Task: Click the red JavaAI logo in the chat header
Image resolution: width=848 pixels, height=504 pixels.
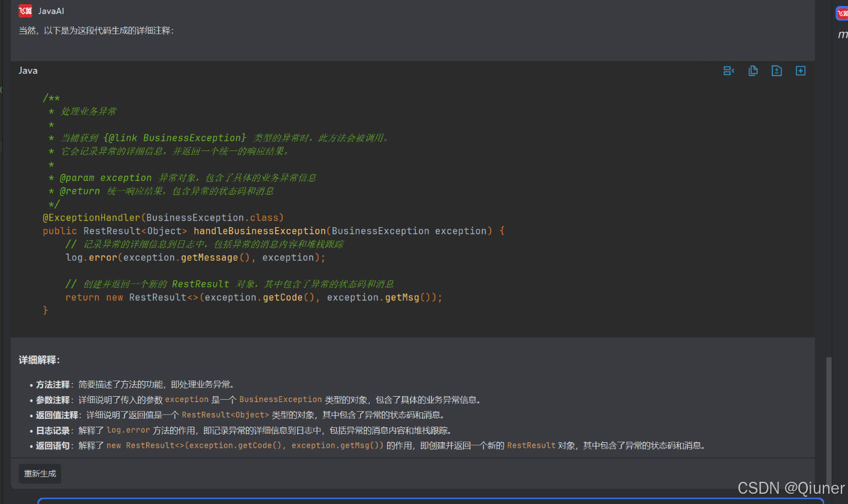Action: tap(25, 11)
